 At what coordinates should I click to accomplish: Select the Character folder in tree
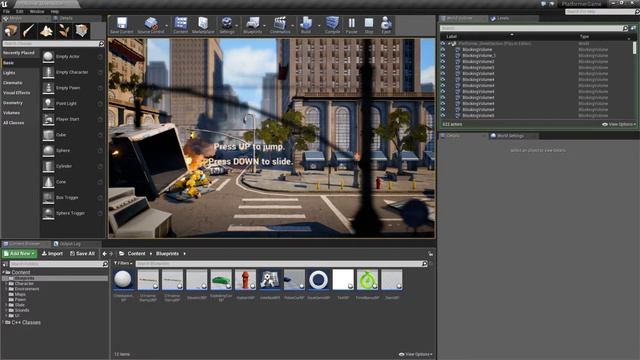(x=24, y=284)
